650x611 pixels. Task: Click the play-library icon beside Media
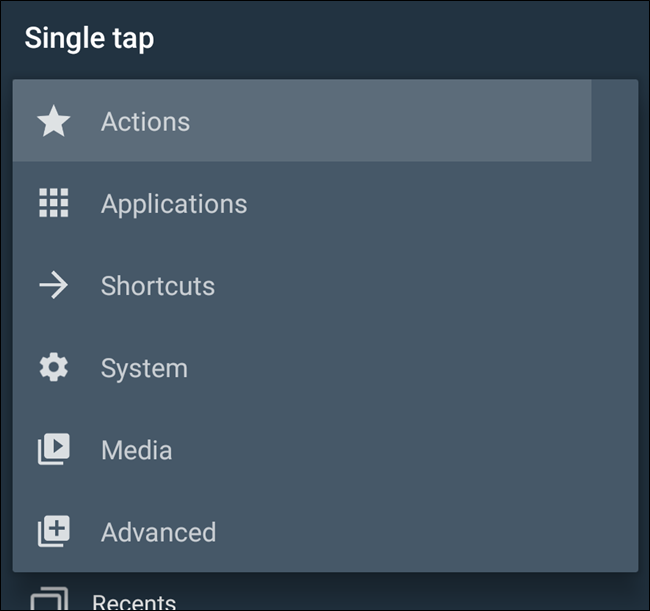click(53, 450)
